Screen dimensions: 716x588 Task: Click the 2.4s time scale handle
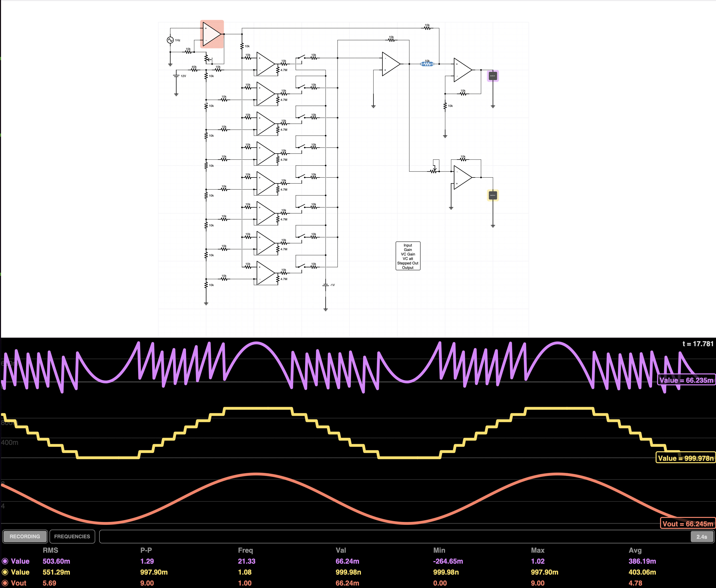click(702, 537)
